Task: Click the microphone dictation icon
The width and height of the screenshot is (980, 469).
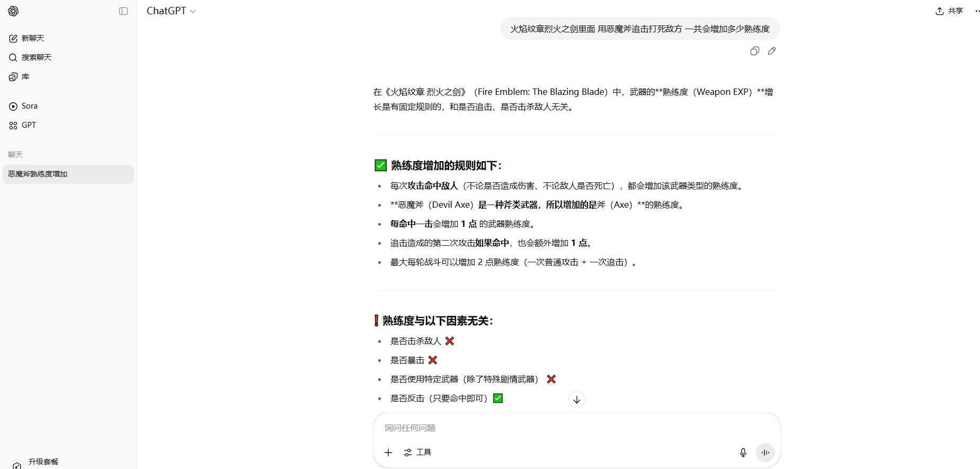Action: point(743,453)
